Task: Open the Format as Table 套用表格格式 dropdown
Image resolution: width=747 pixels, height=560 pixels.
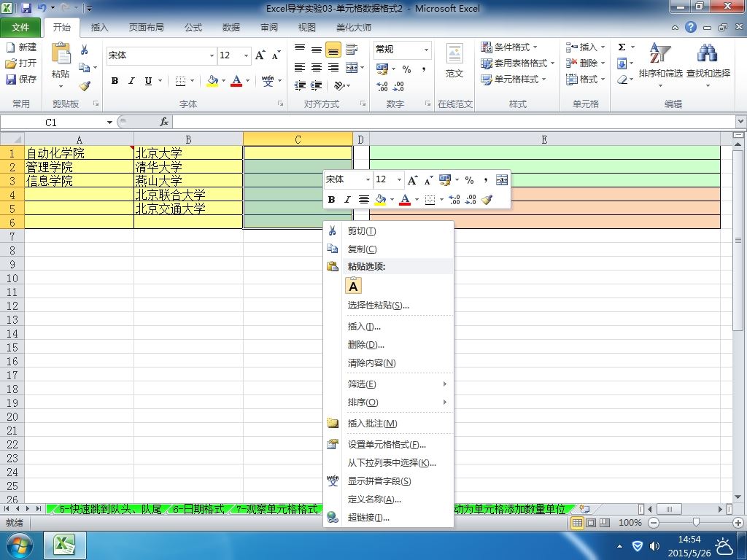Action: tap(518, 63)
